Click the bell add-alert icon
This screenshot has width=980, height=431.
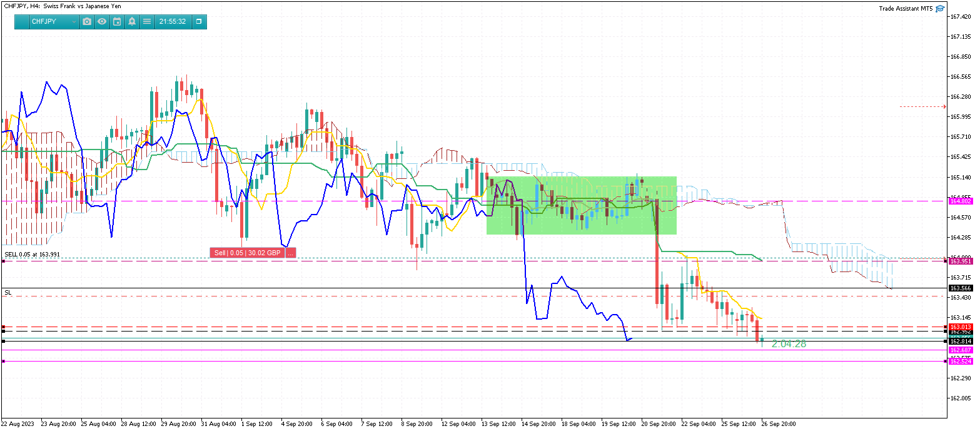[132, 21]
